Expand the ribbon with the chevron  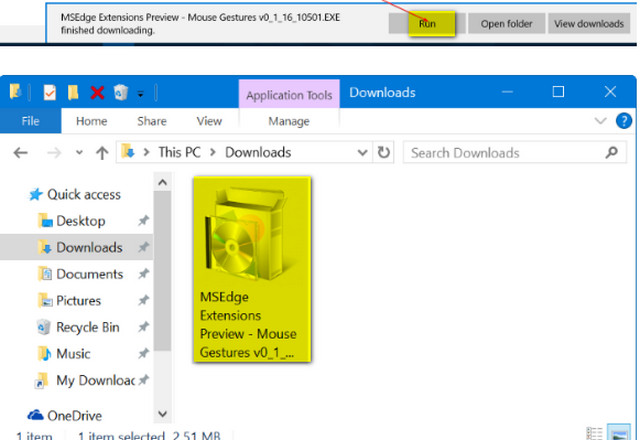[600, 121]
